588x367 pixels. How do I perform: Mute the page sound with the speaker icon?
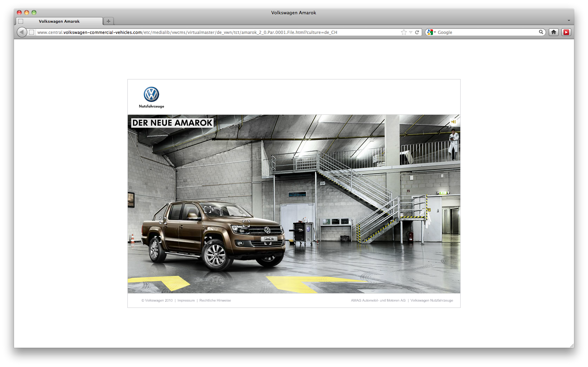(x=453, y=122)
